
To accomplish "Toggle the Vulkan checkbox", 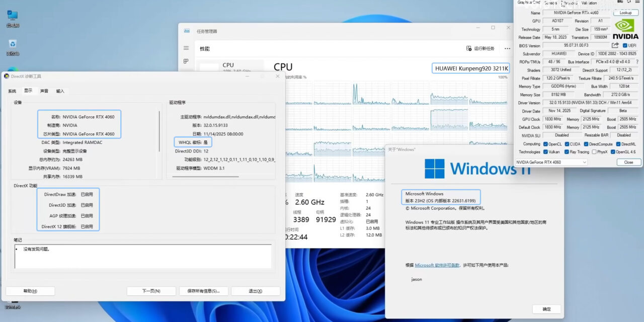I will coord(545,151).
